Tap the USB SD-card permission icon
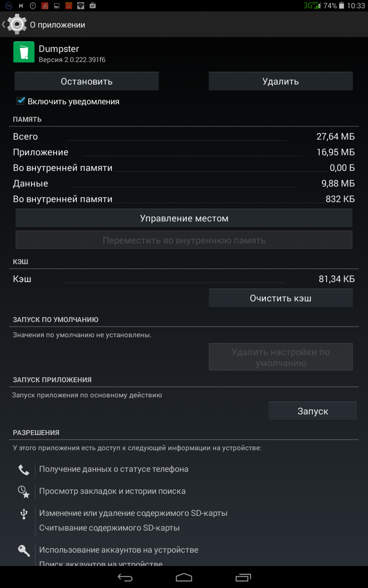This screenshot has width=368, height=588. click(24, 514)
